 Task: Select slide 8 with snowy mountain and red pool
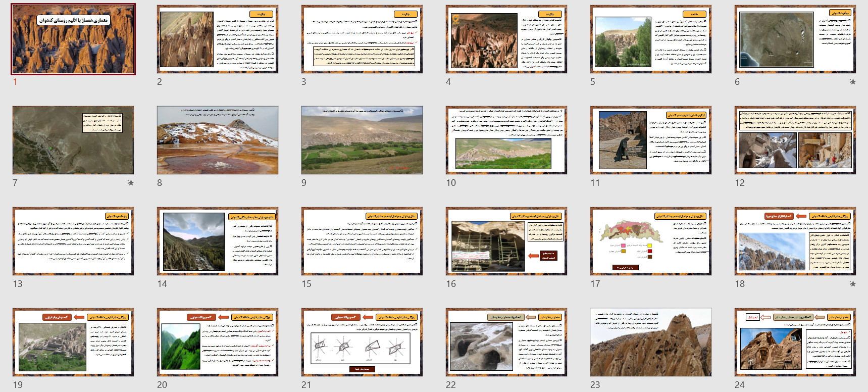217,140
